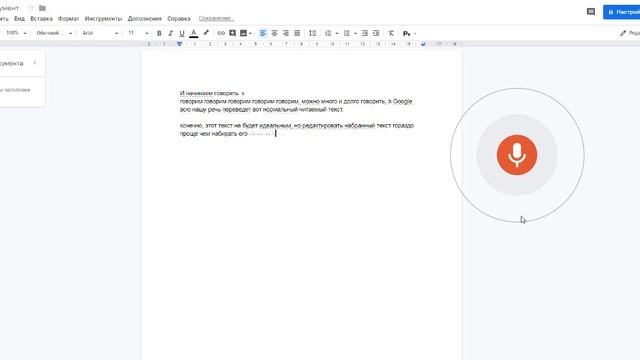Click the text 'проще чем набирать его'
Viewport: 640px width, 360px height.
click(213, 134)
